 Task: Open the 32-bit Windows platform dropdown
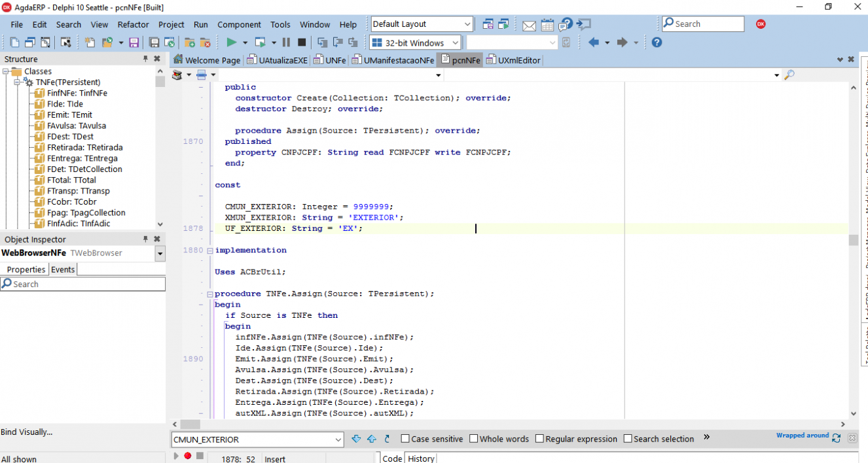click(415, 43)
